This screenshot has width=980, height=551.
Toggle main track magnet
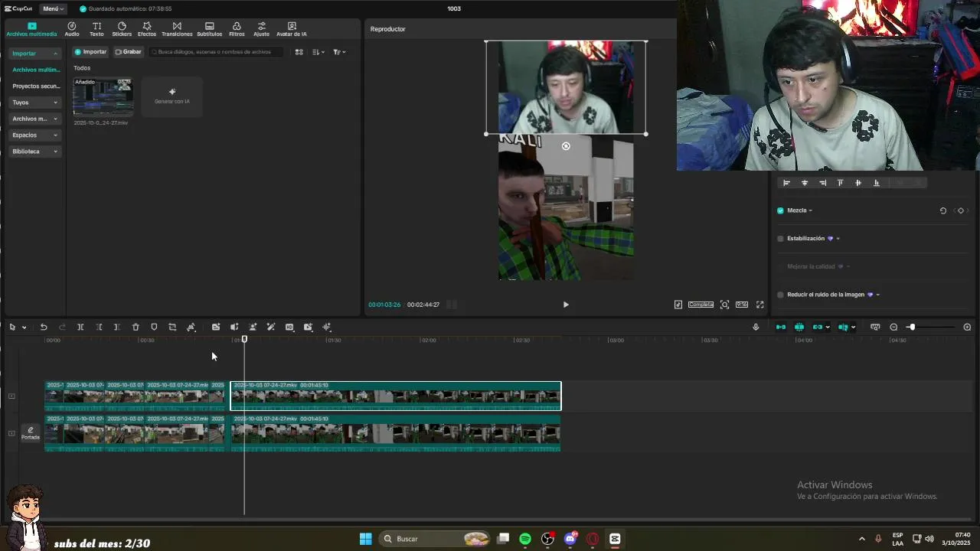(781, 328)
